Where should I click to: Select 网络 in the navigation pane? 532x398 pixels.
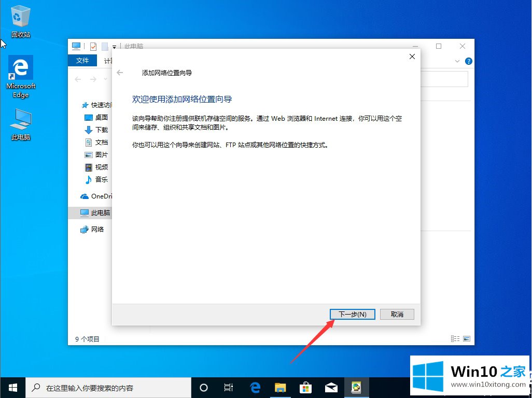97,229
